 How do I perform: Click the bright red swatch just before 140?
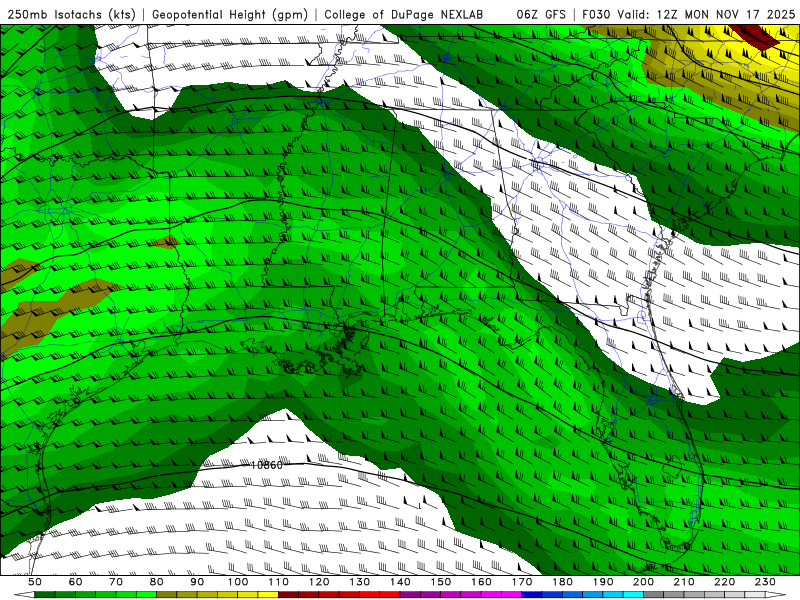coord(390,595)
